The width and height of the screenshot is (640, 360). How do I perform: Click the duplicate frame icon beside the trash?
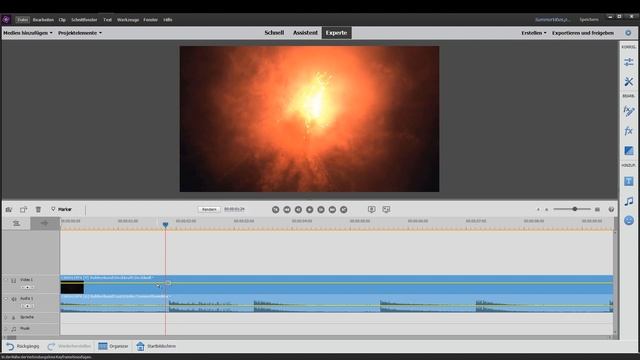coord(23,209)
